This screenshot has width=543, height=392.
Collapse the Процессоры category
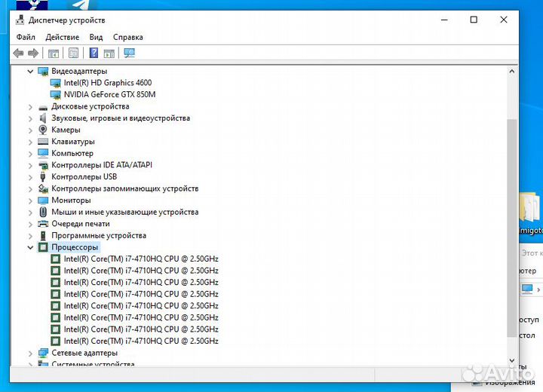(31, 247)
